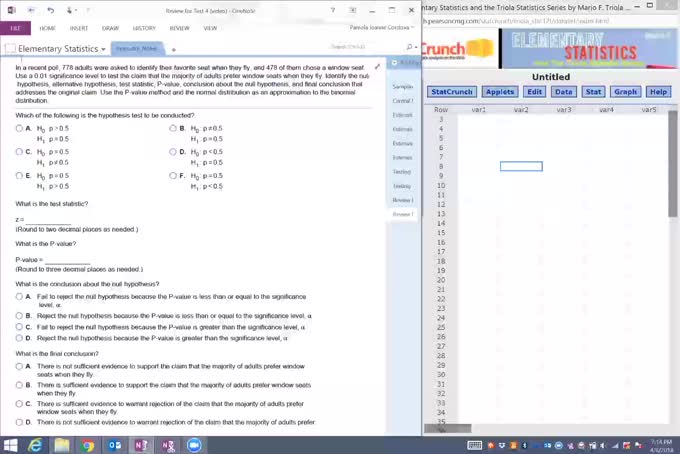Click the Windows Start button
This screenshot has width=680, height=454.
coord(11,445)
